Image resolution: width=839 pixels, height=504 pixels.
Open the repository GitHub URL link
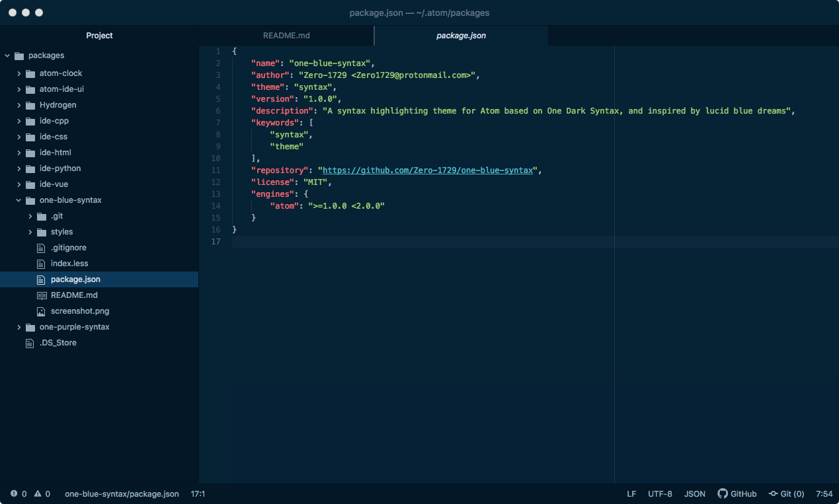pyautogui.click(x=428, y=170)
